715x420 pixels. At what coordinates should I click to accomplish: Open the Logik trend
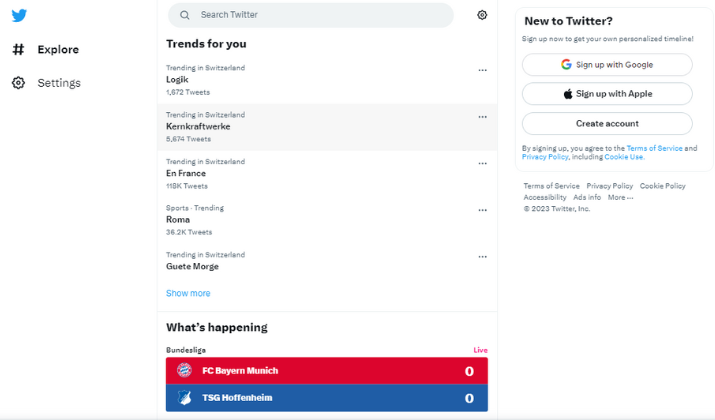click(x=327, y=80)
